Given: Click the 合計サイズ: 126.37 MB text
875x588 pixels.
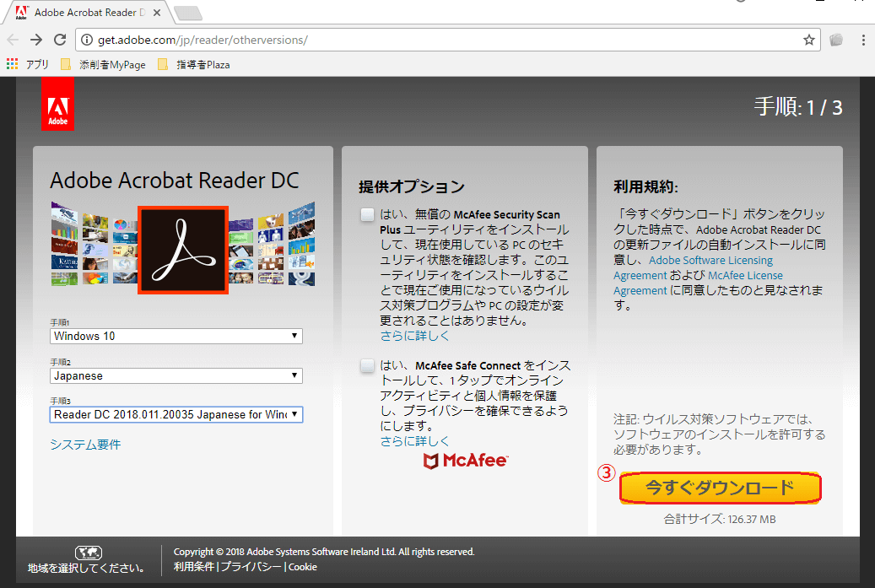Looking at the screenshot, I should click(719, 519).
